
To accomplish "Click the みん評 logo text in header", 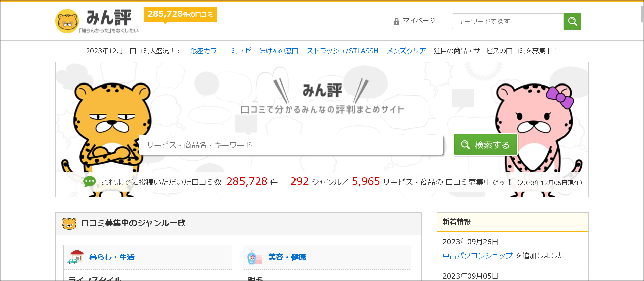I will tap(109, 17).
